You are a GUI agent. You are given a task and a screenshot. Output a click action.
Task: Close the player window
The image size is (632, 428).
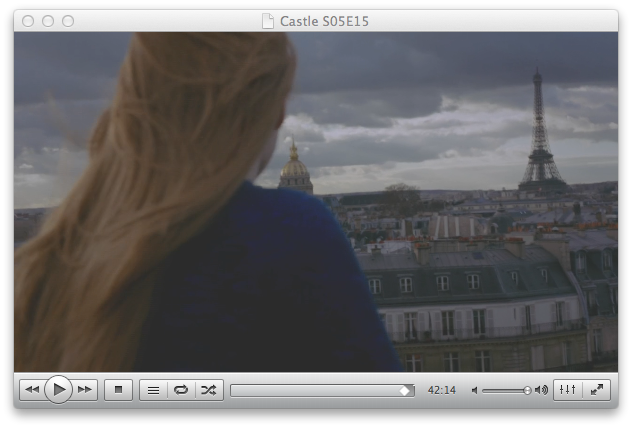[x=28, y=21]
